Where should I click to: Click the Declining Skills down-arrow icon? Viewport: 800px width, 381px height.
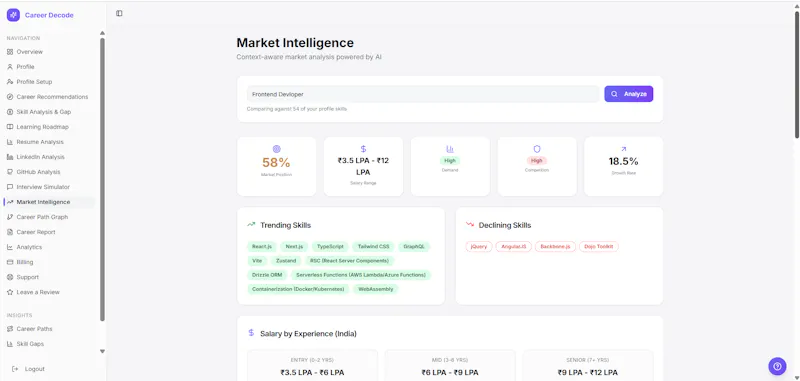470,224
